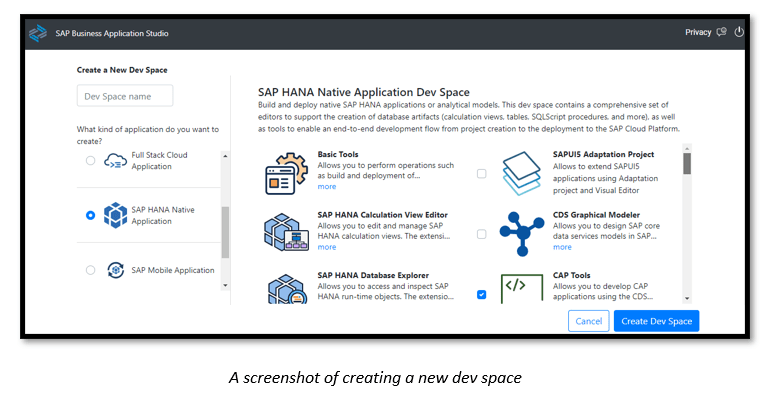Click extensions list scroll up arrow
Screen dimensions: 769x400
point(687,148)
